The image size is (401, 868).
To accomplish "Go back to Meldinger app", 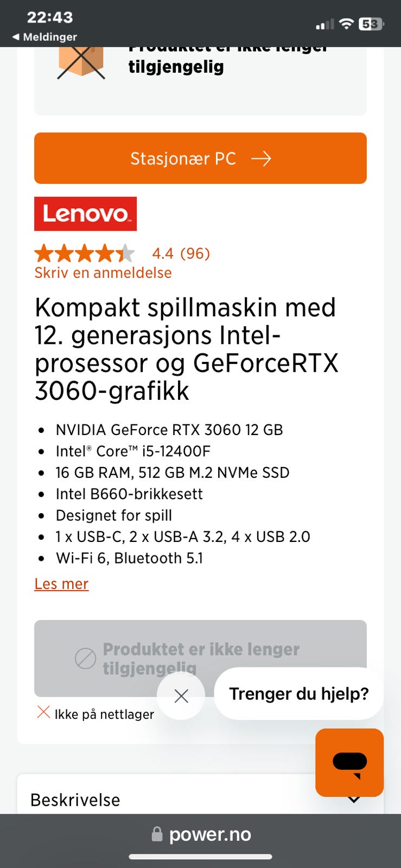I will pos(44,37).
